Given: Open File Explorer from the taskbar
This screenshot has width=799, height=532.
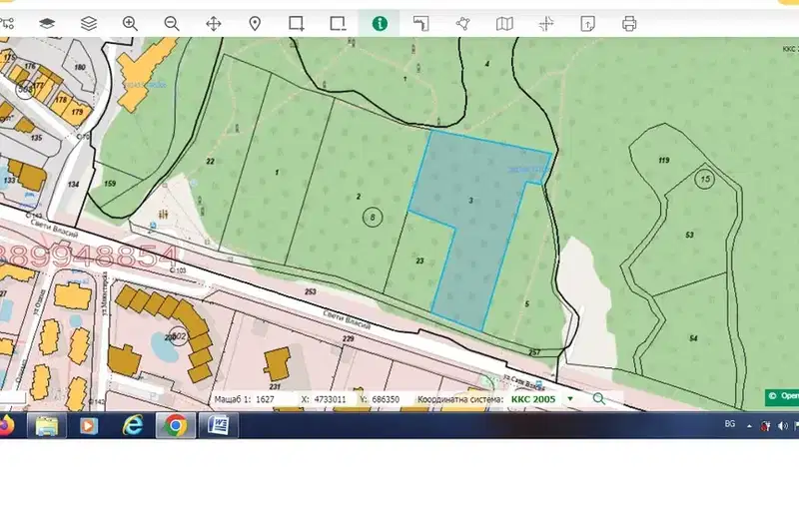Looking at the screenshot, I should 47,425.
